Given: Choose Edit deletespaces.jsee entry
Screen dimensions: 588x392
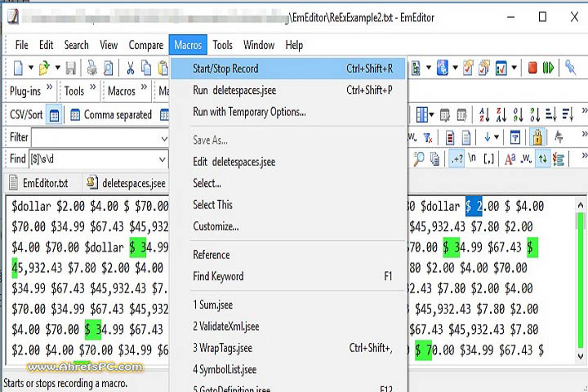Looking at the screenshot, I should point(288,162).
